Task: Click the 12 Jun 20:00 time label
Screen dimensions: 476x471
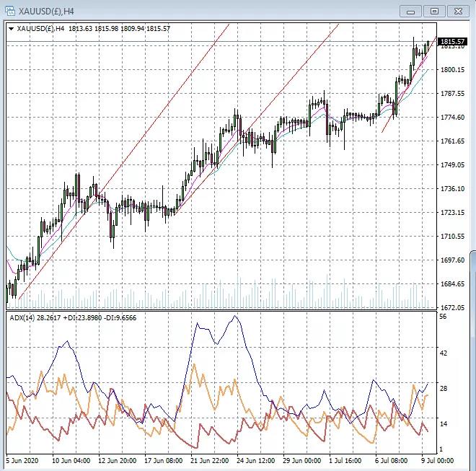Action: click(117, 461)
